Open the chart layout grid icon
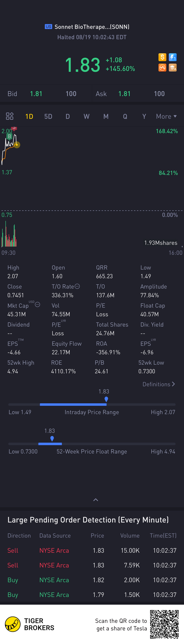The height and width of the screenshot is (644, 184). tap(10, 116)
